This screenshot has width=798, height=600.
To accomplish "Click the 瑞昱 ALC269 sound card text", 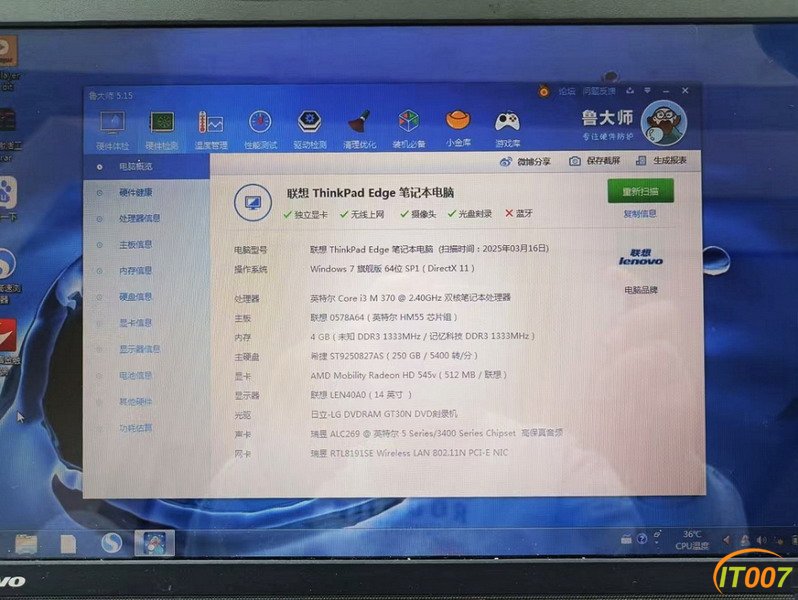I will [x=437, y=434].
